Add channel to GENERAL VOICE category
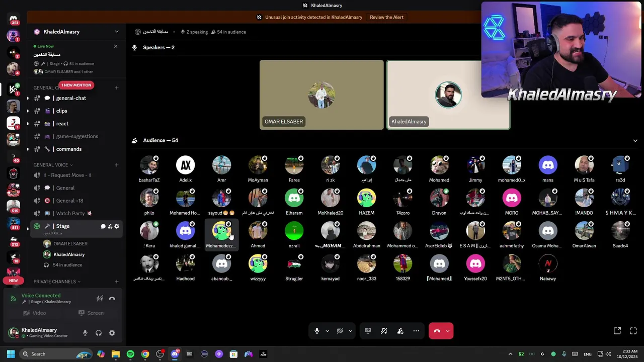The height and width of the screenshot is (362, 644). point(117,165)
